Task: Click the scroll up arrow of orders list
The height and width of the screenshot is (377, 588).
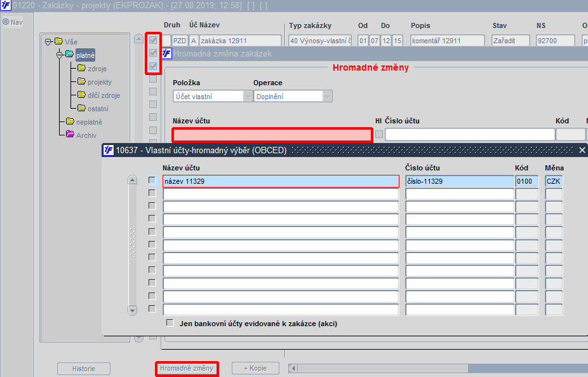Action: [x=139, y=39]
